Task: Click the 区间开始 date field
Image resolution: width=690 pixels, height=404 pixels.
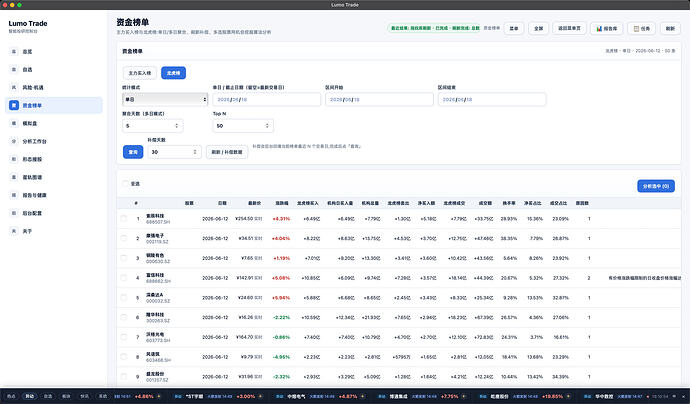Action: (379, 99)
